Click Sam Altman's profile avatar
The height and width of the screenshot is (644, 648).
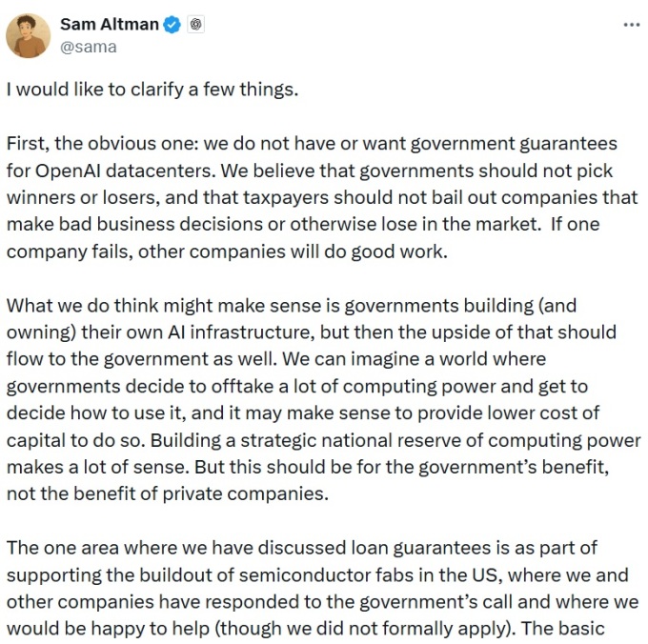click(x=29, y=35)
